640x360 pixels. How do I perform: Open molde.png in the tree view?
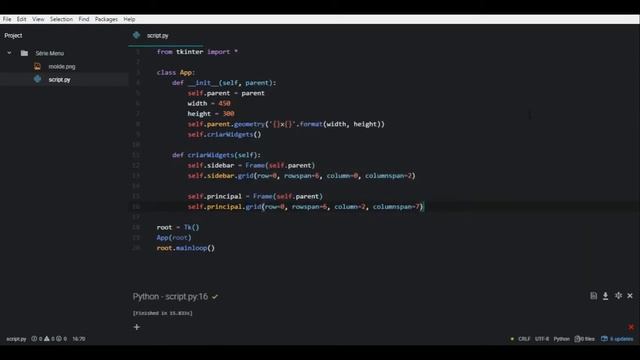tap(62, 67)
